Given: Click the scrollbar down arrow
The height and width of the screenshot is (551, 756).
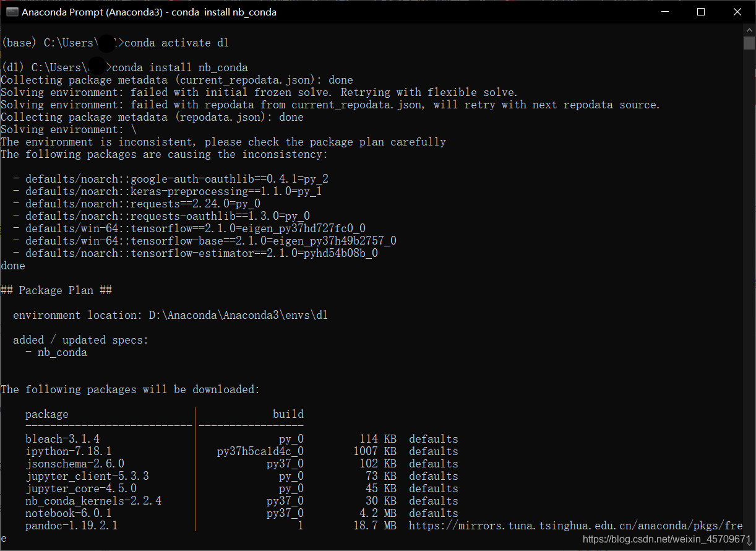Looking at the screenshot, I should pyautogui.click(x=749, y=544).
